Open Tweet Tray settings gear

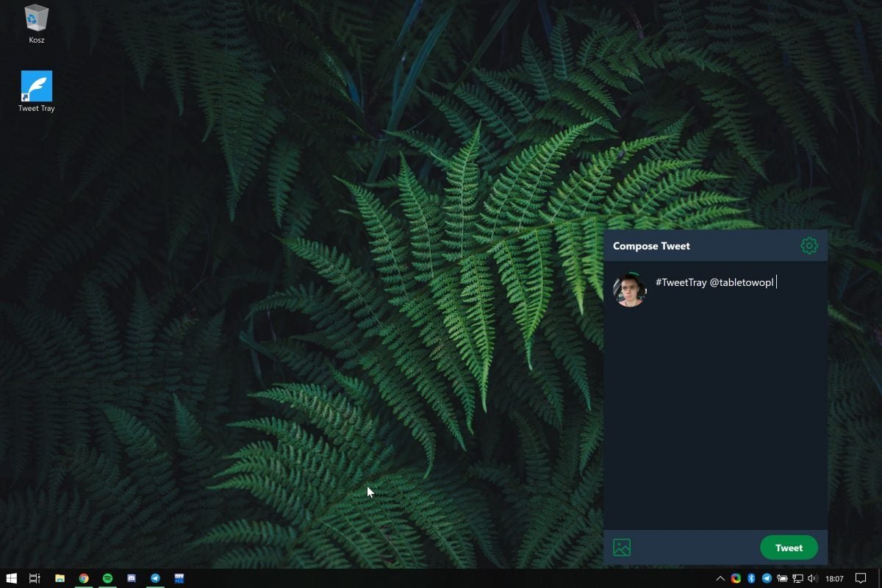pos(809,245)
